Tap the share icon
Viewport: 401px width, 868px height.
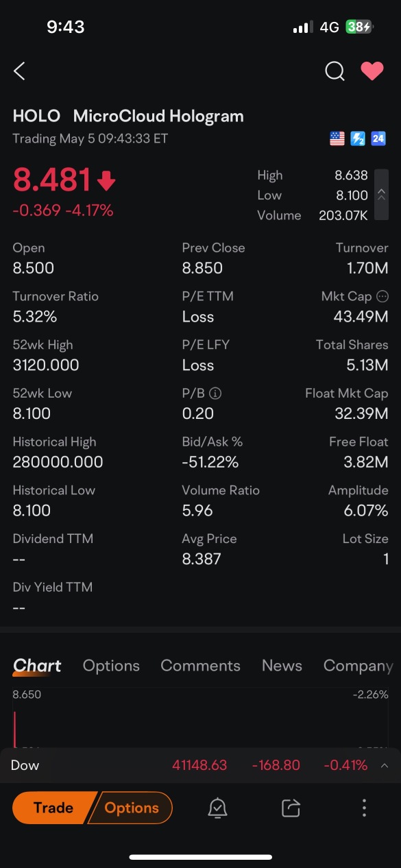click(x=291, y=808)
